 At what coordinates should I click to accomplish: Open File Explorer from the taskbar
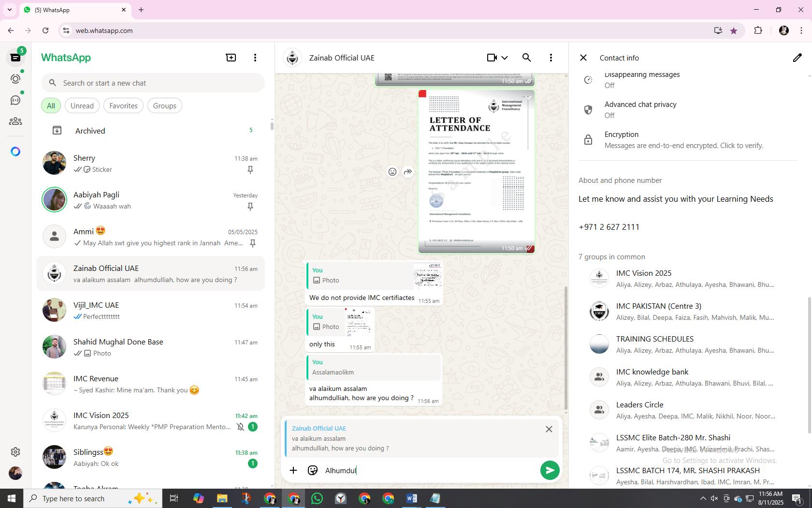tap(222, 498)
